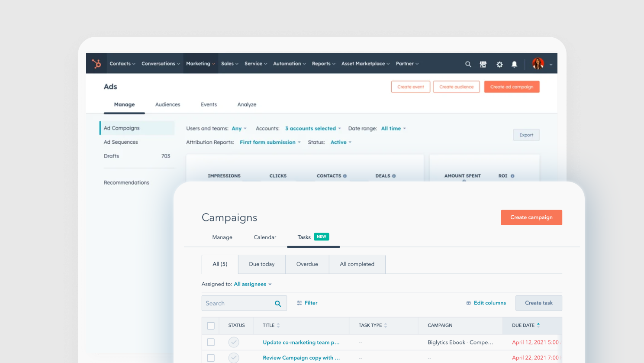The width and height of the screenshot is (644, 363).
Task: Open the Asset Marketplace dropdown
Action: click(x=366, y=64)
